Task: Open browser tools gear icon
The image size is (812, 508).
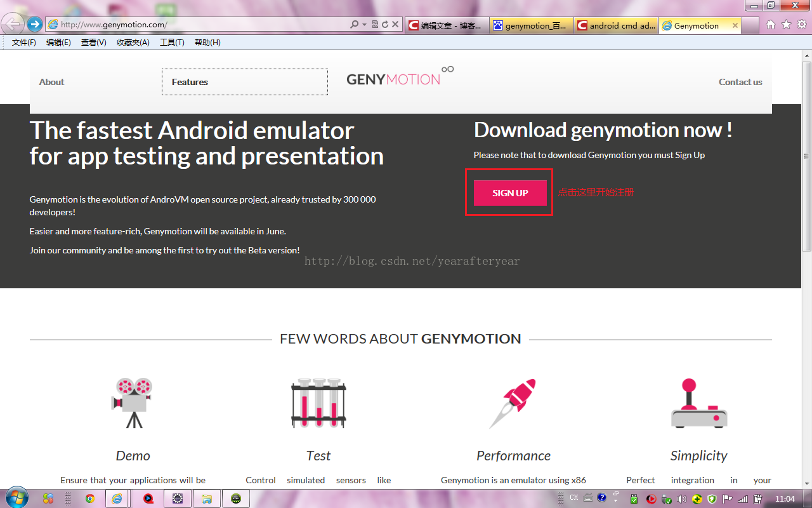Action: tap(801, 25)
